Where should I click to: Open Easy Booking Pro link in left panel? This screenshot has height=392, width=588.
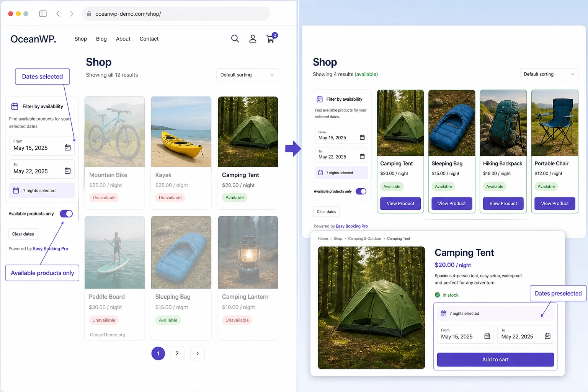(51, 249)
